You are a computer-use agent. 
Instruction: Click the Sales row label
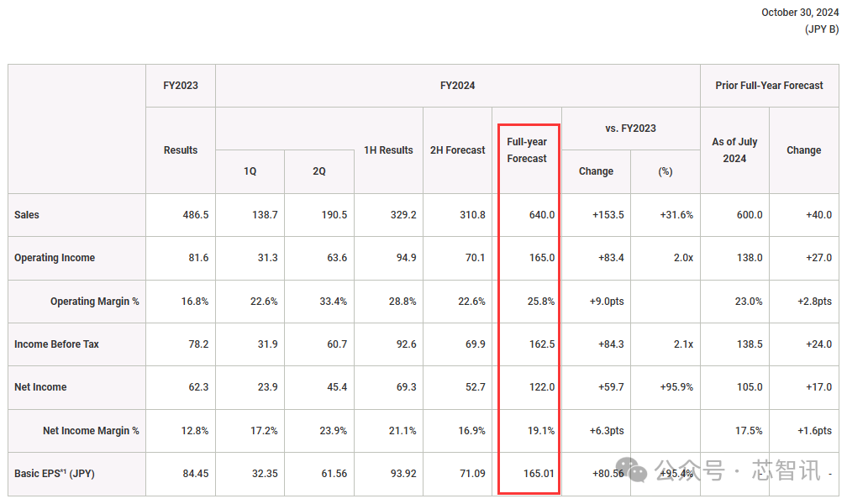pos(27,215)
